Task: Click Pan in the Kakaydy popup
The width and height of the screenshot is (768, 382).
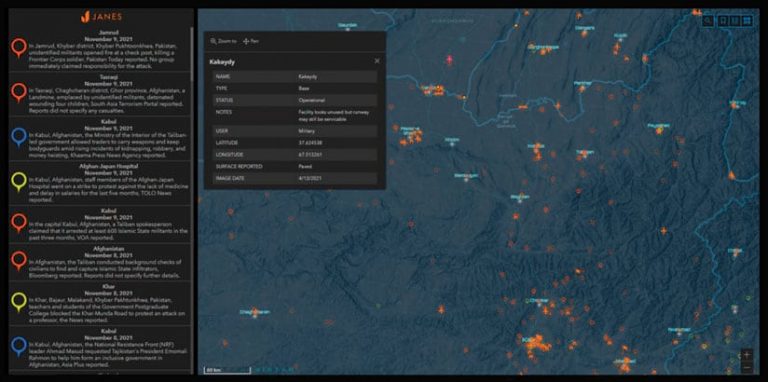Action: (251, 42)
